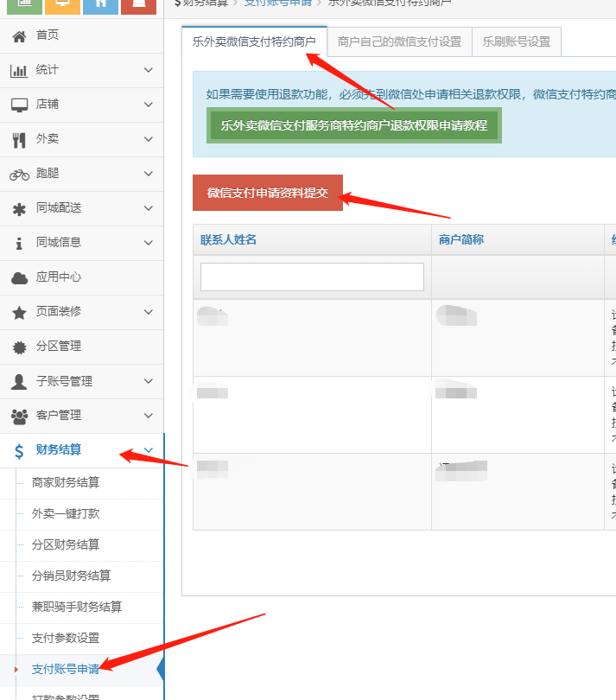Click the fork-and-knife icon for 外卖
Screen dimensions: 616x700
pos(19,139)
